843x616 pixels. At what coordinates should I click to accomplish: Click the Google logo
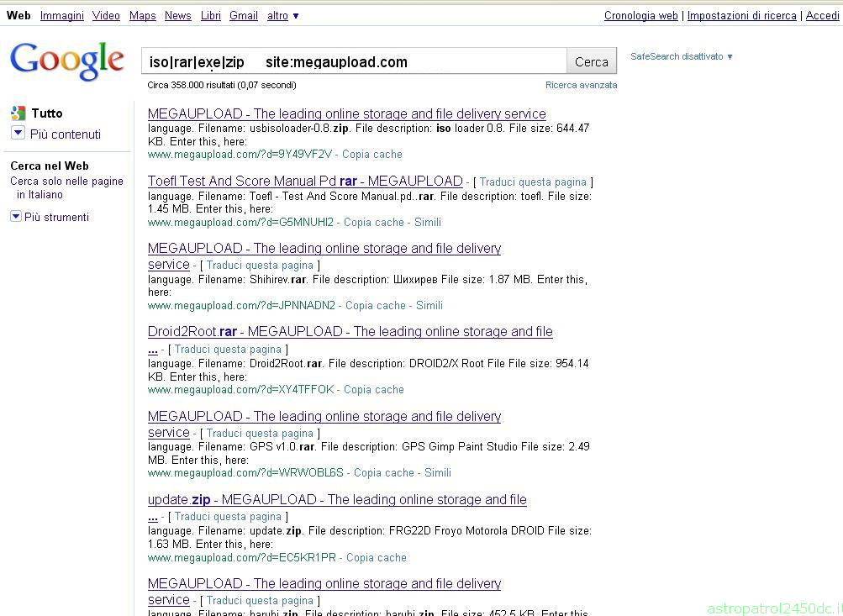tap(67, 61)
